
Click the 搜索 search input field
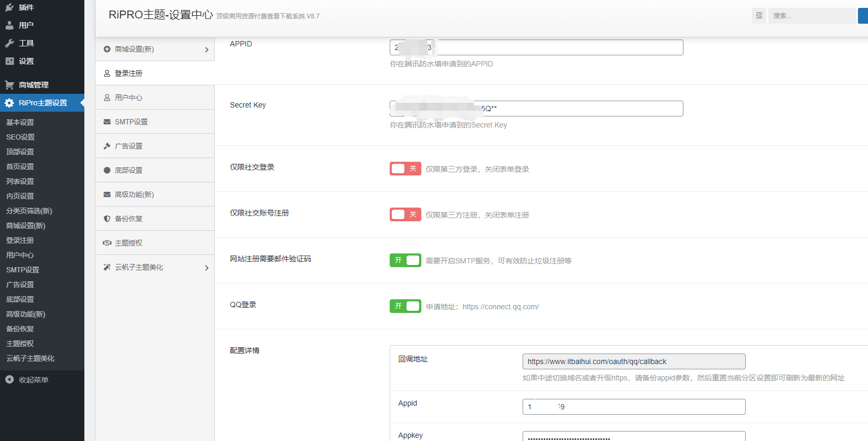[x=811, y=16]
